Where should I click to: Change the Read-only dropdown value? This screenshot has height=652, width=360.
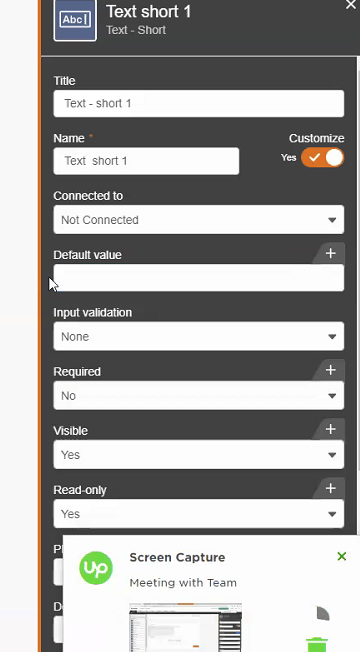199,514
